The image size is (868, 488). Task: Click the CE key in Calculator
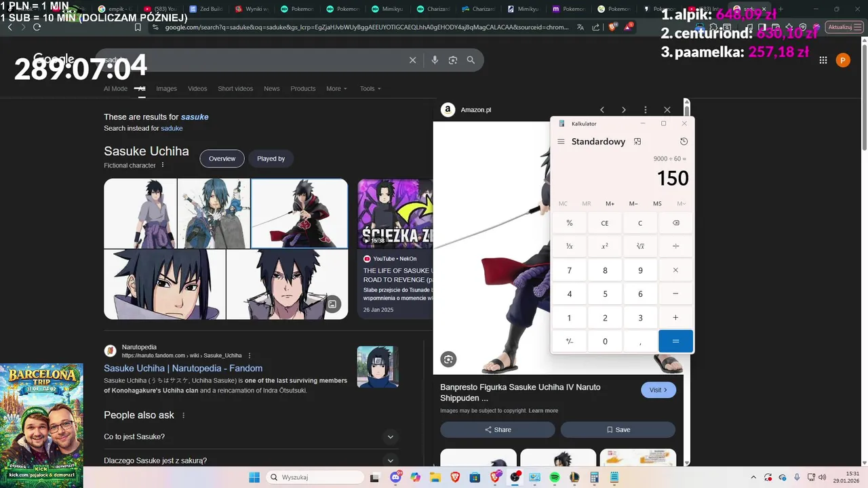coord(605,223)
